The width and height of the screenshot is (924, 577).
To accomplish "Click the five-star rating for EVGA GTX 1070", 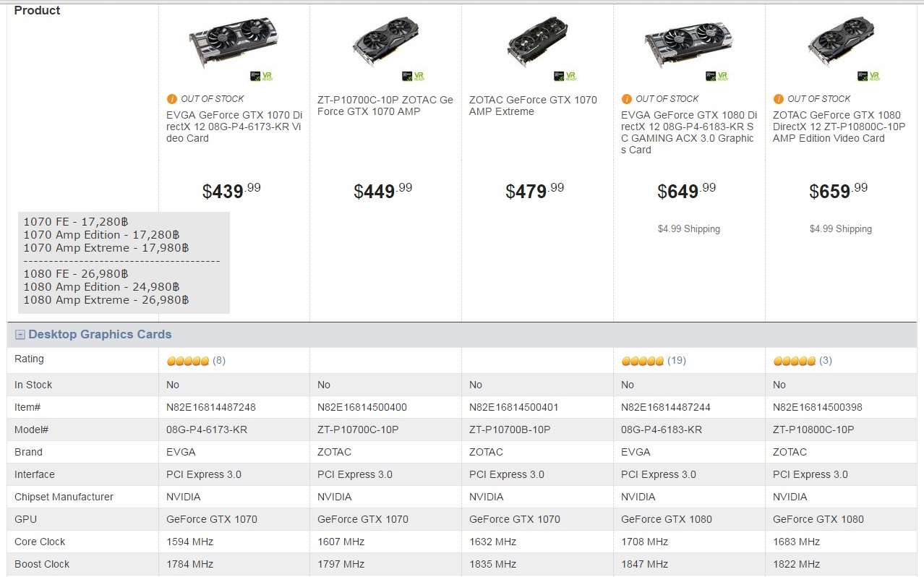I will click(188, 361).
